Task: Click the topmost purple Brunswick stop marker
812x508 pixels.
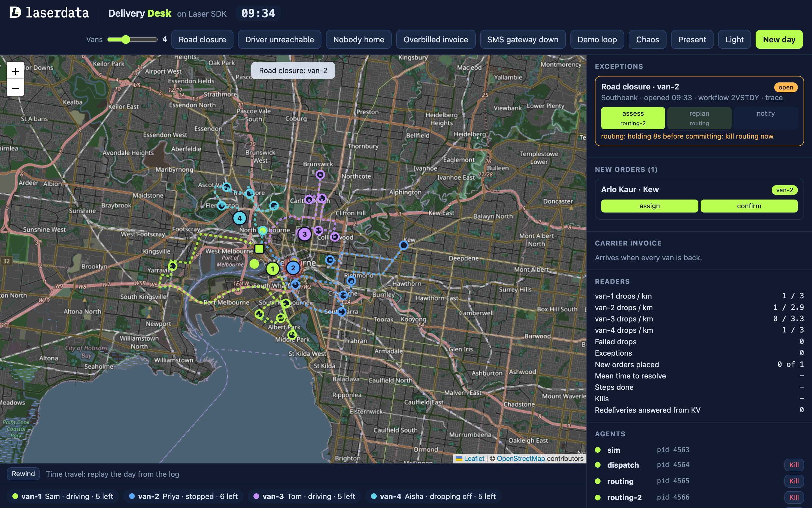Action: (320, 174)
